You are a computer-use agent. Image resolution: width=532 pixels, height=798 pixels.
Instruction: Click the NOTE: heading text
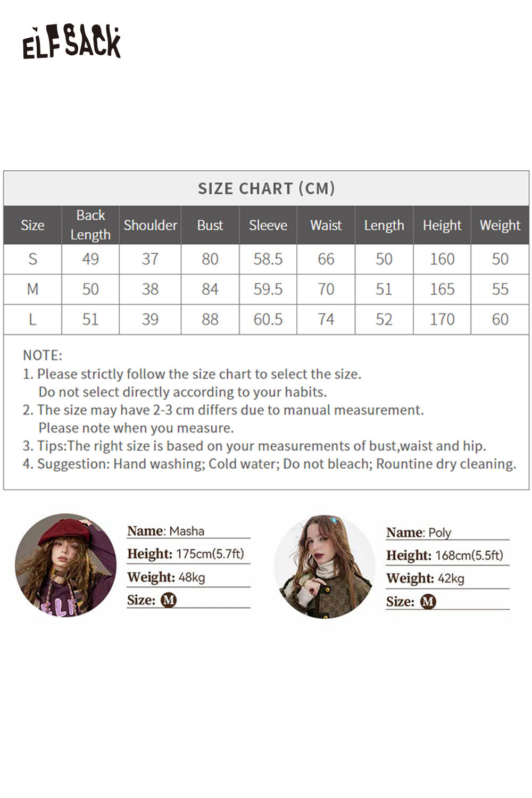point(43,355)
